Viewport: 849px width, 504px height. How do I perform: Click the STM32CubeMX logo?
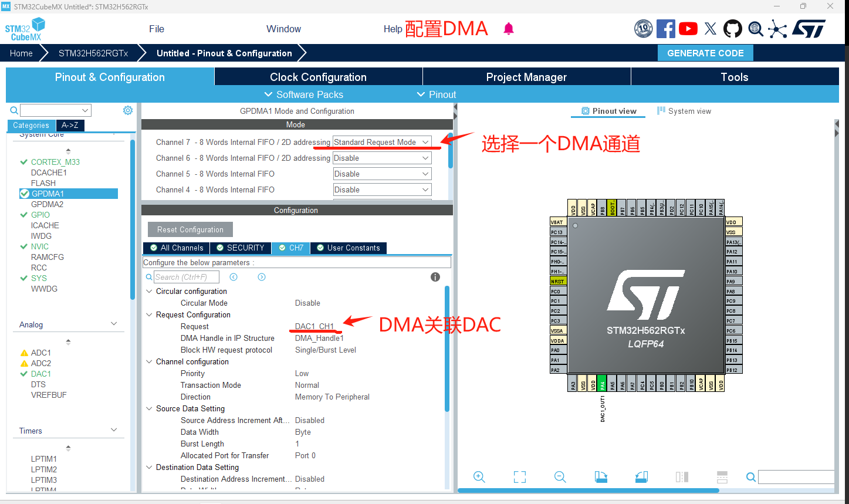(x=25, y=29)
